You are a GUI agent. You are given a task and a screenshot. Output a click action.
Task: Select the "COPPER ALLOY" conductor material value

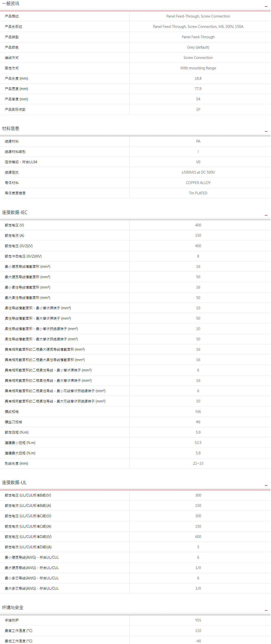[198, 183]
